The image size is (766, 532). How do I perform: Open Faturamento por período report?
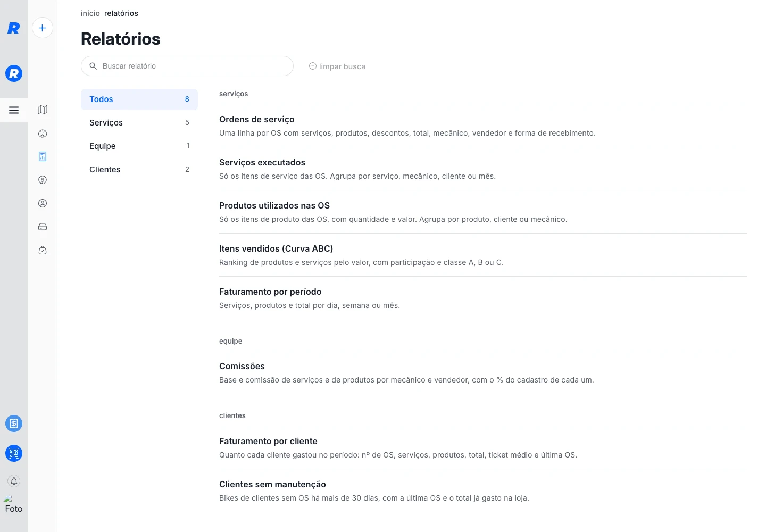coord(483,298)
